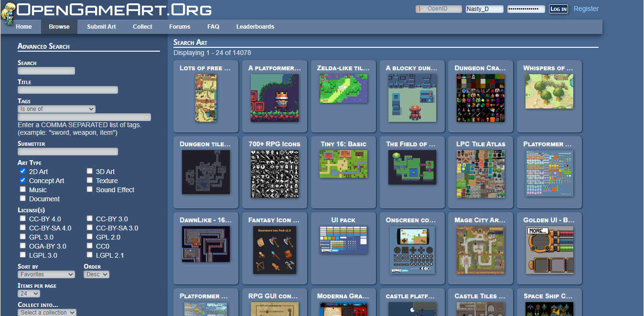Viewport: 644px width, 316px height.
Task: Click the OpenID login field
Action: pyautogui.click(x=439, y=9)
